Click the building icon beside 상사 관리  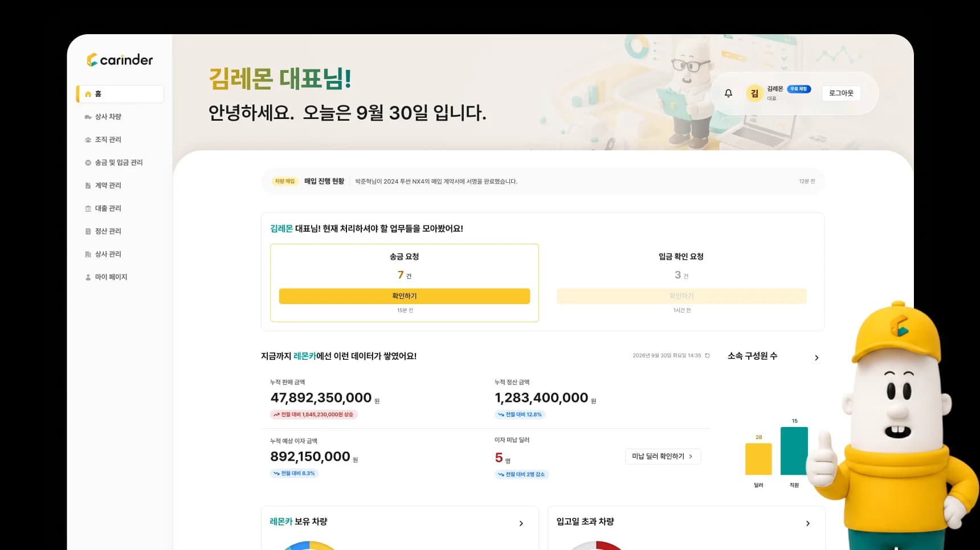pos(88,255)
